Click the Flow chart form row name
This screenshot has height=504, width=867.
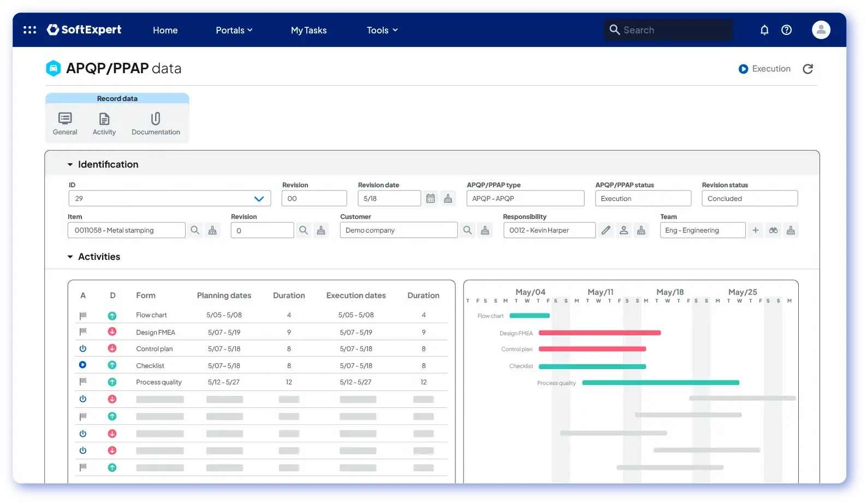click(x=151, y=315)
